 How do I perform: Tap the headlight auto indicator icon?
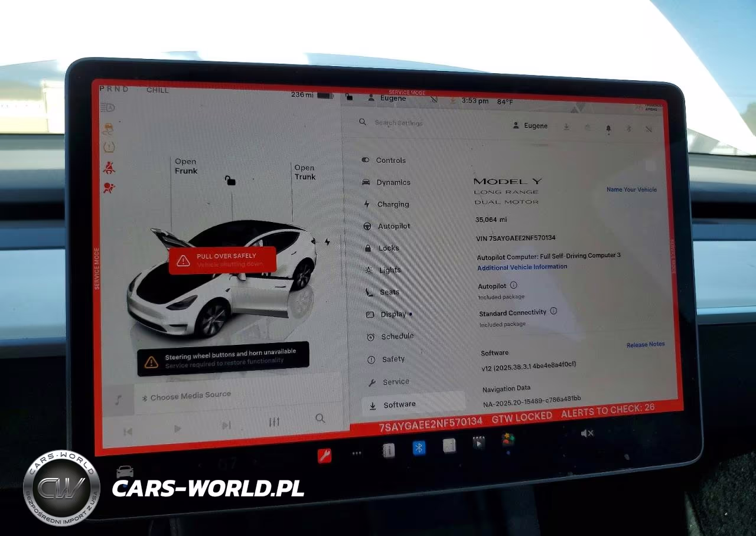pos(107,108)
